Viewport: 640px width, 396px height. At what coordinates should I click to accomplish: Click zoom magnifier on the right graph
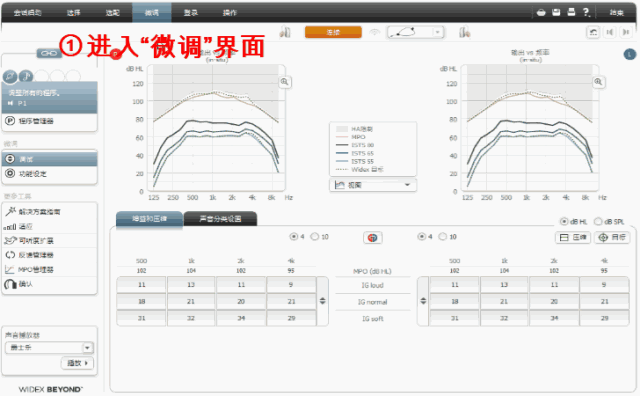598,82
